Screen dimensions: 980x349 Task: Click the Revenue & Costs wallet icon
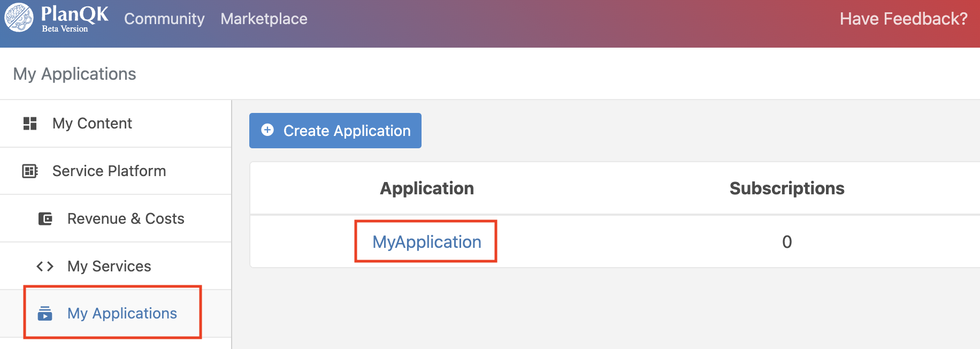[45, 219]
